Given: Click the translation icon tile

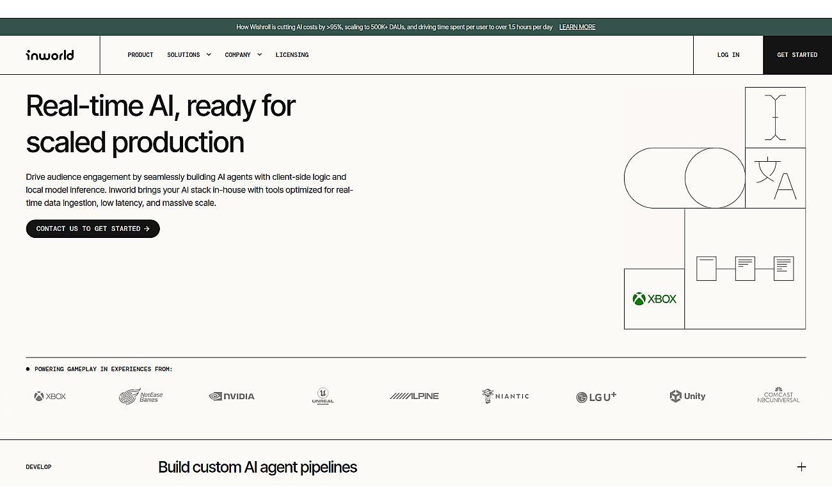Looking at the screenshot, I should click(x=775, y=178).
